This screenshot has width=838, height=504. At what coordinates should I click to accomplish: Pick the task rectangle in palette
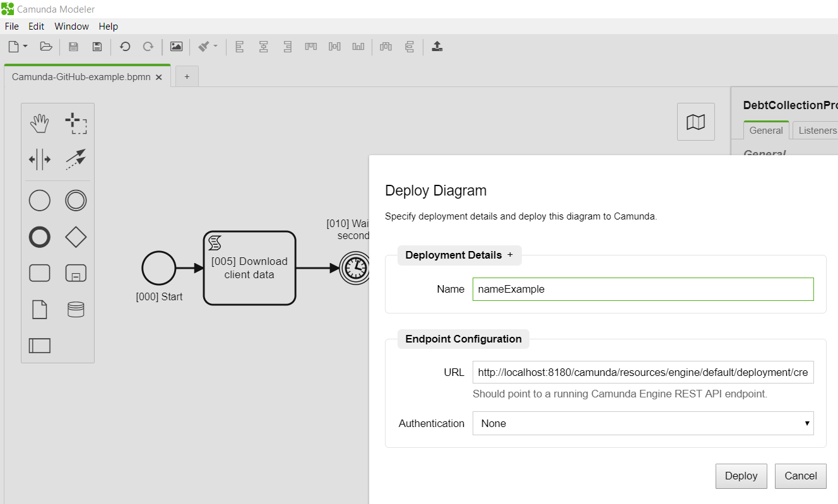tap(40, 273)
